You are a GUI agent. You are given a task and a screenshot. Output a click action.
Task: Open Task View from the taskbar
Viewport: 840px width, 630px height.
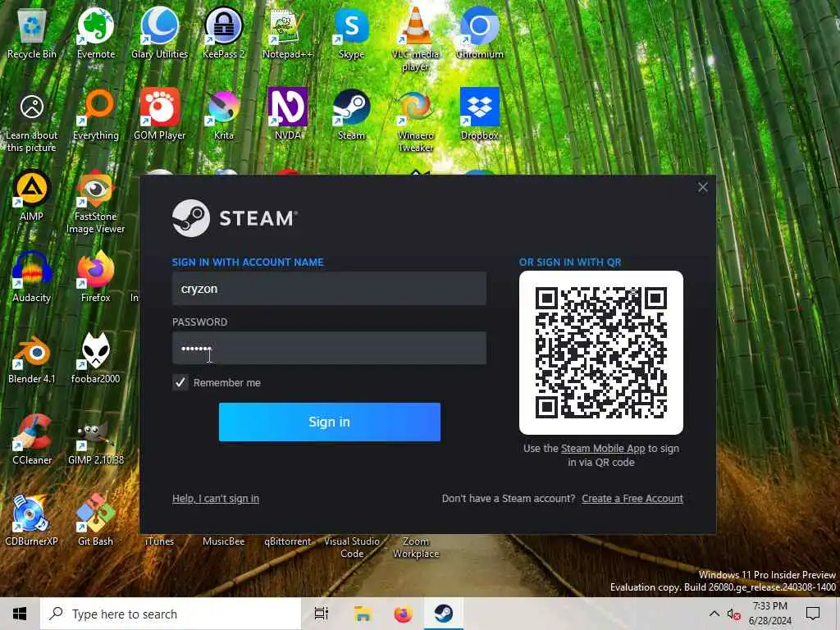click(321, 614)
